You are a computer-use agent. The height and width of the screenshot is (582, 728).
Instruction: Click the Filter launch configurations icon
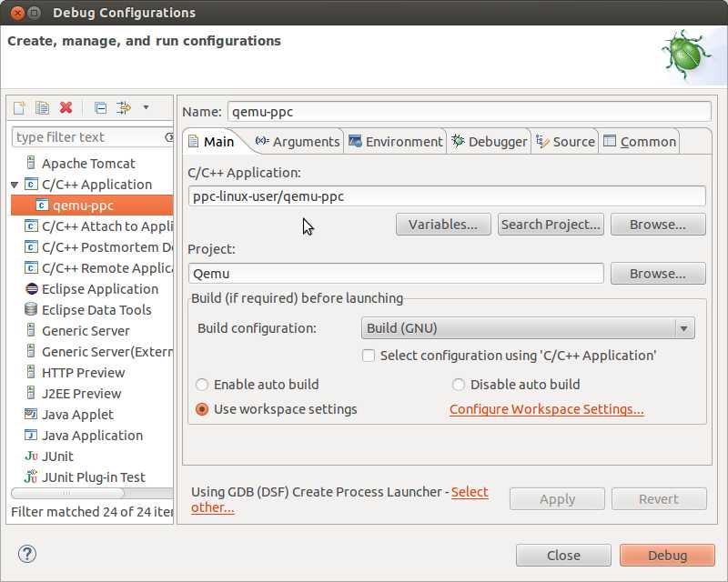click(x=124, y=108)
